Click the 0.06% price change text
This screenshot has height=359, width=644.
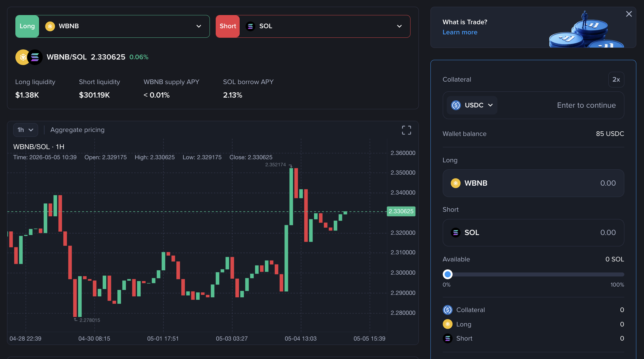pos(139,57)
